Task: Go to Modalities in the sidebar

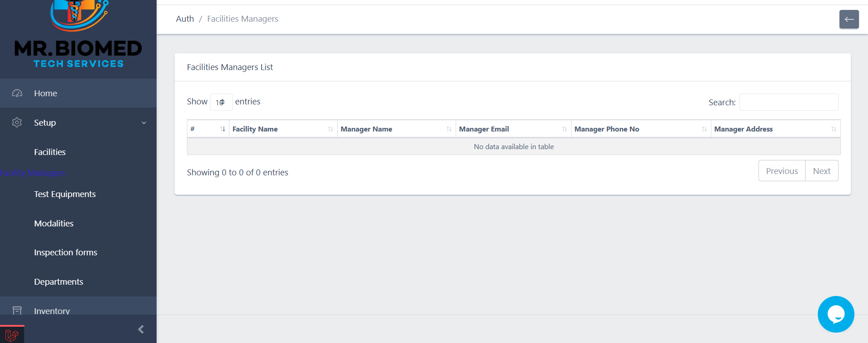Action: [x=54, y=224]
